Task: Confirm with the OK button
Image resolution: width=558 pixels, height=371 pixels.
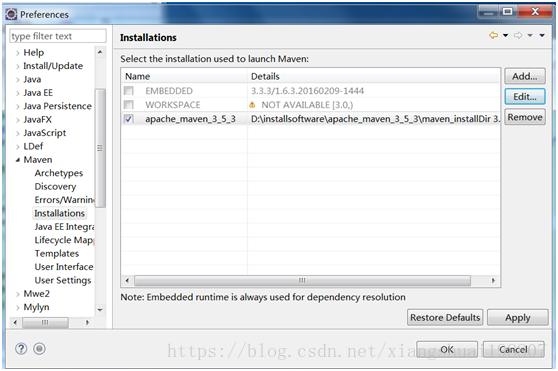Action: pos(447,350)
